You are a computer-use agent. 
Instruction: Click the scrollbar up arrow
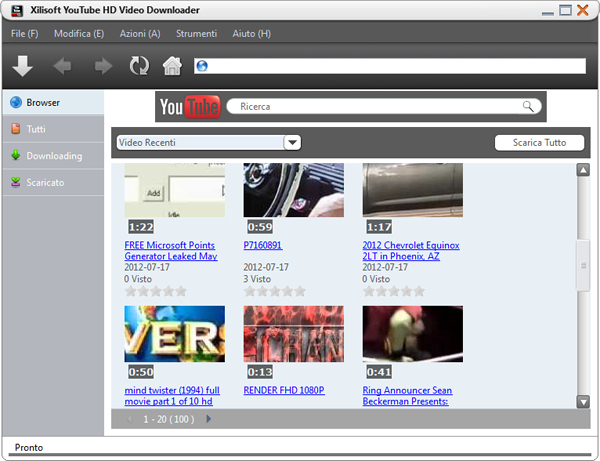coord(583,170)
